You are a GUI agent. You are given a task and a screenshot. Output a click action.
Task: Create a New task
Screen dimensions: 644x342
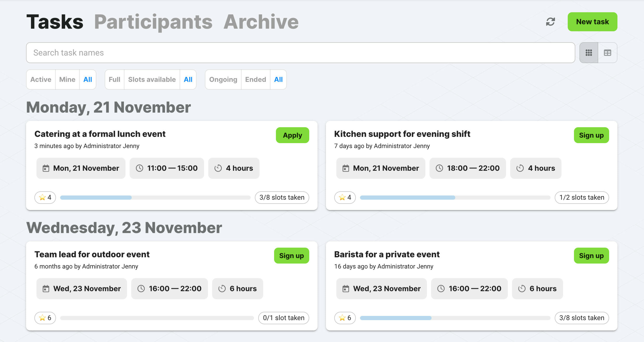click(x=592, y=22)
